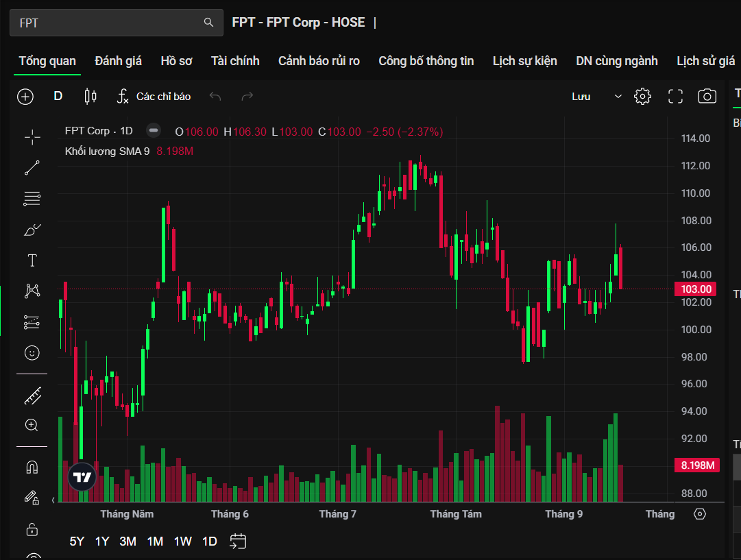Set the range to 1D

click(209, 541)
